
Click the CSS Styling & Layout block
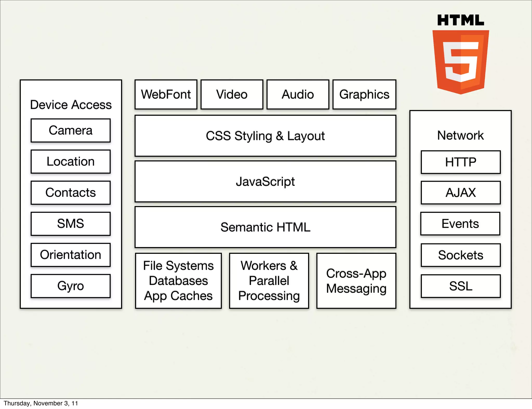[x=265, y=136]
